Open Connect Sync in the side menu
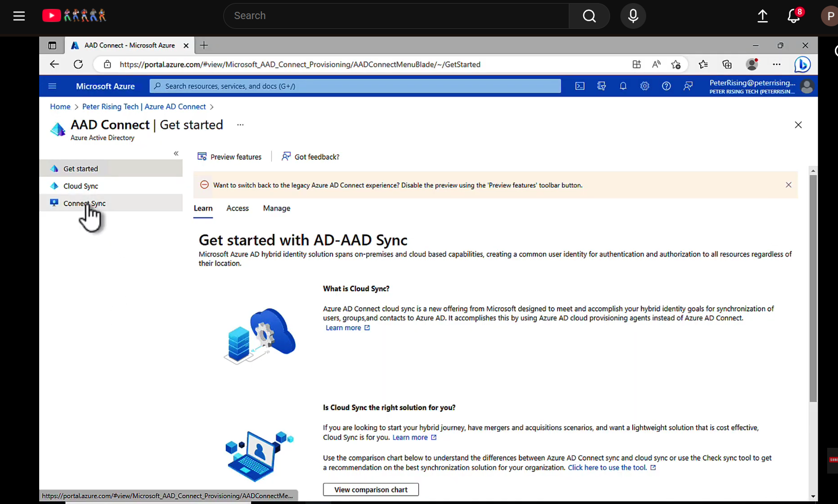The image size is (838, 504). (x=111, y=203)
